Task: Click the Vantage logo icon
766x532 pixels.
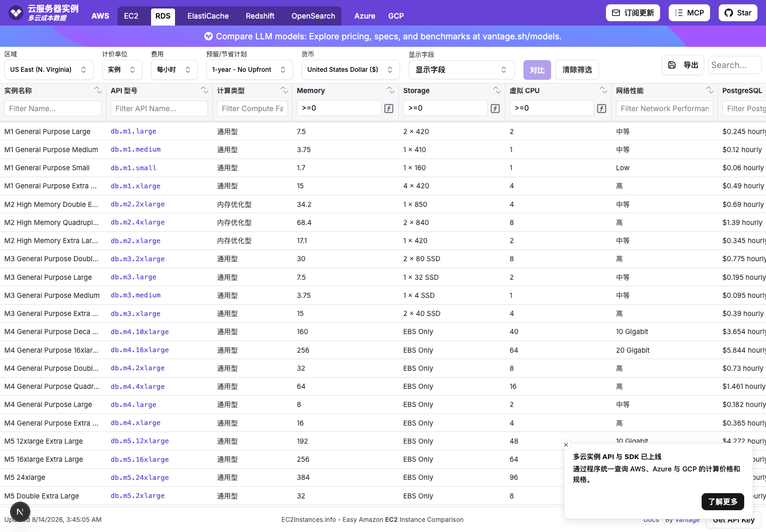Action: click(16, 12)
